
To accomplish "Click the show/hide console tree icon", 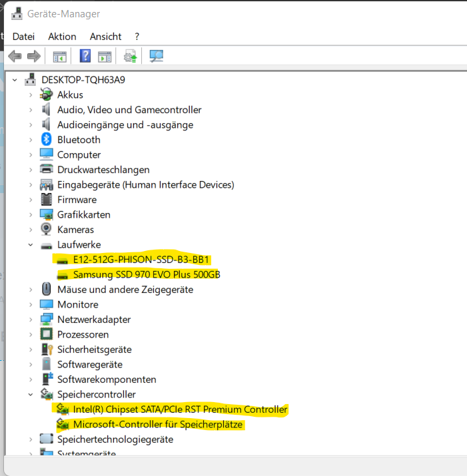I will 60,56.
